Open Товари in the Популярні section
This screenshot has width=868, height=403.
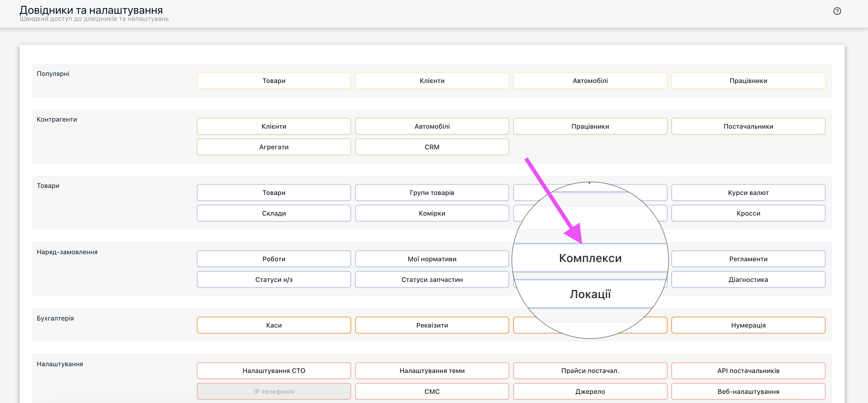274,81
